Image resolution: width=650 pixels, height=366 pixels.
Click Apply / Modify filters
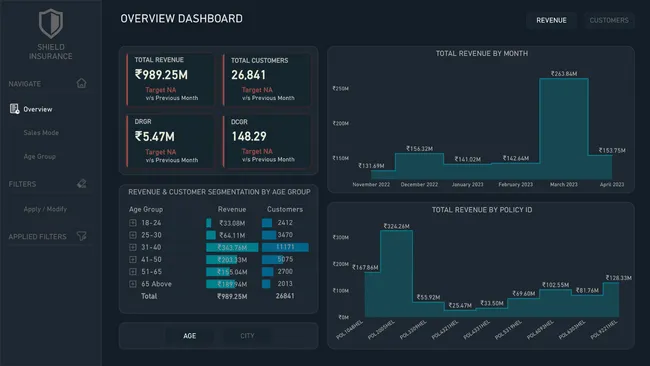(x=45, y=209)
